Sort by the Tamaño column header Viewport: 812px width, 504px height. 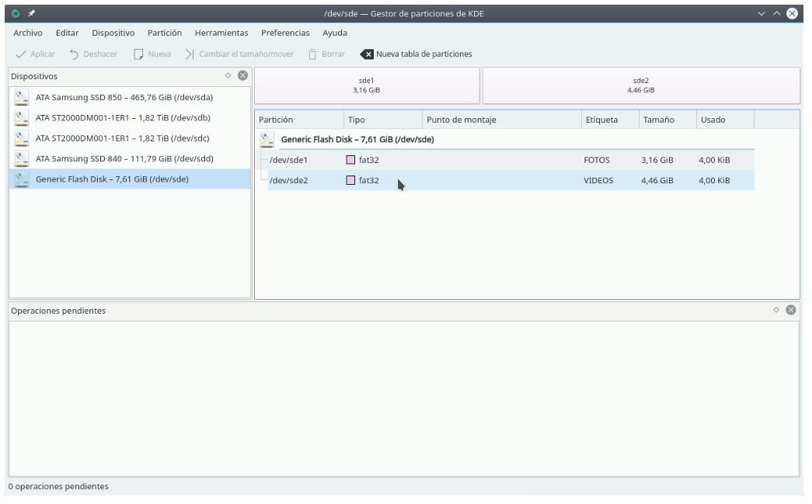(x=658, y=120)
